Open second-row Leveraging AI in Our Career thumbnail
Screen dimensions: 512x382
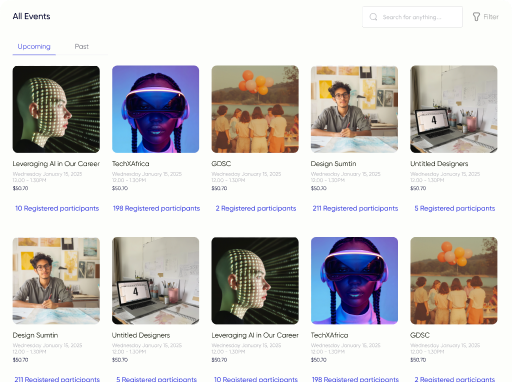[255, 281]
